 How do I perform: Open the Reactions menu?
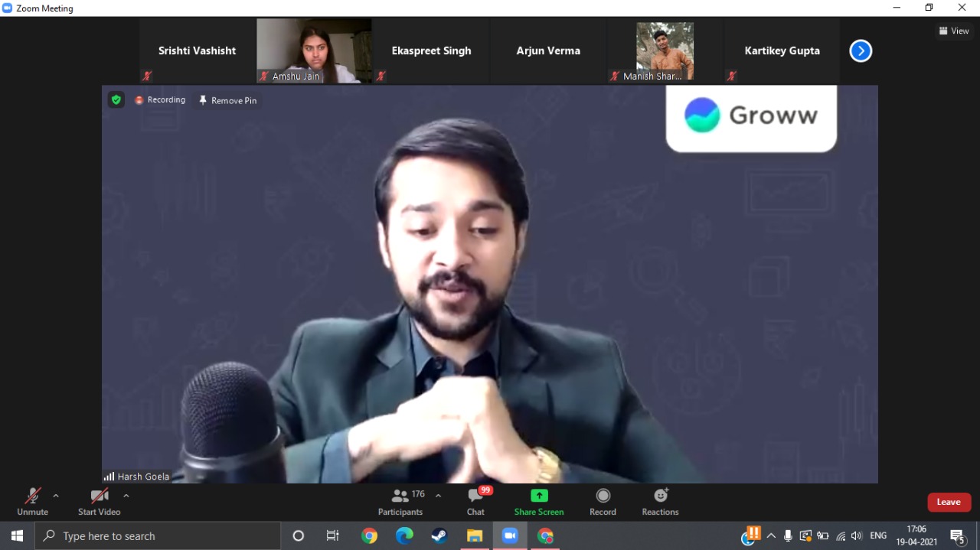(660, 502)
